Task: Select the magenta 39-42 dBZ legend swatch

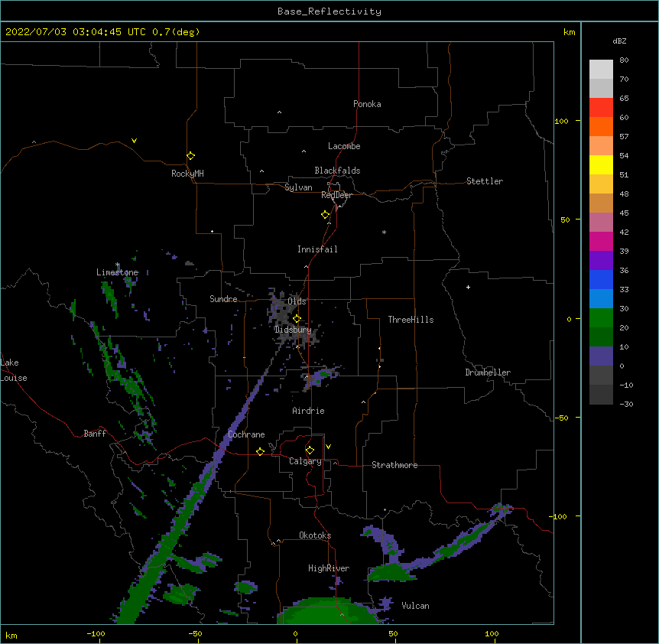Action: [x=601, y=241]
